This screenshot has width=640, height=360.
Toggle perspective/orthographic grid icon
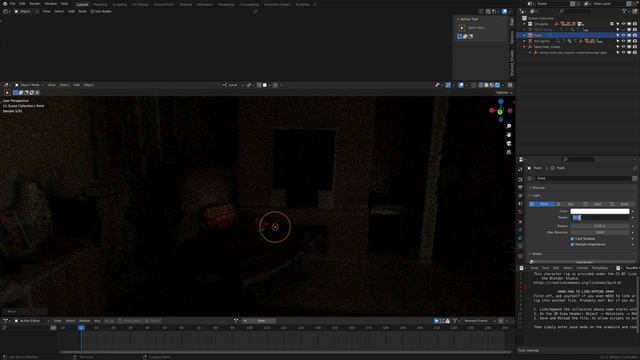(509, 152)
